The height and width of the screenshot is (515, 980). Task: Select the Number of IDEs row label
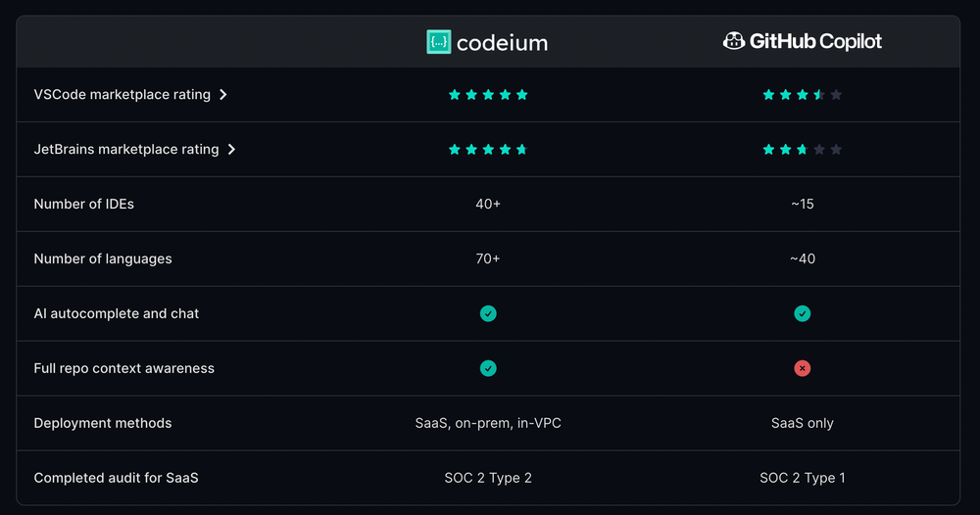pos(84,205)
